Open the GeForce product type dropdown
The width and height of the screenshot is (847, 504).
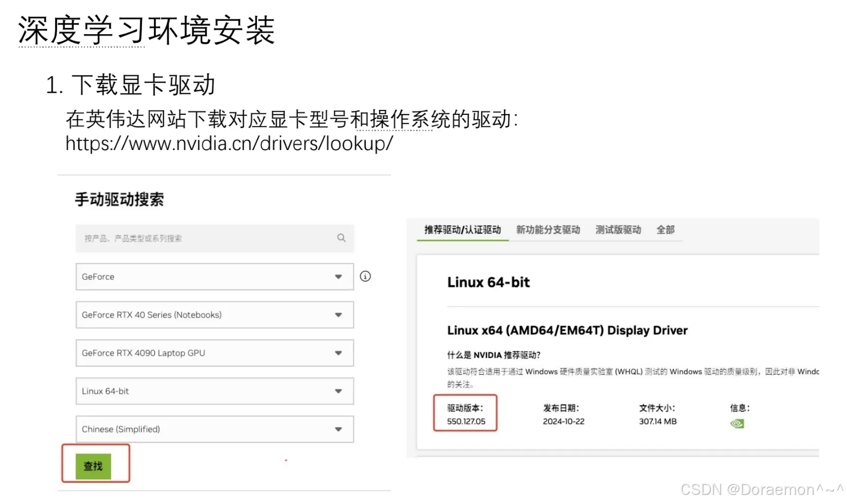coord(215,277)
